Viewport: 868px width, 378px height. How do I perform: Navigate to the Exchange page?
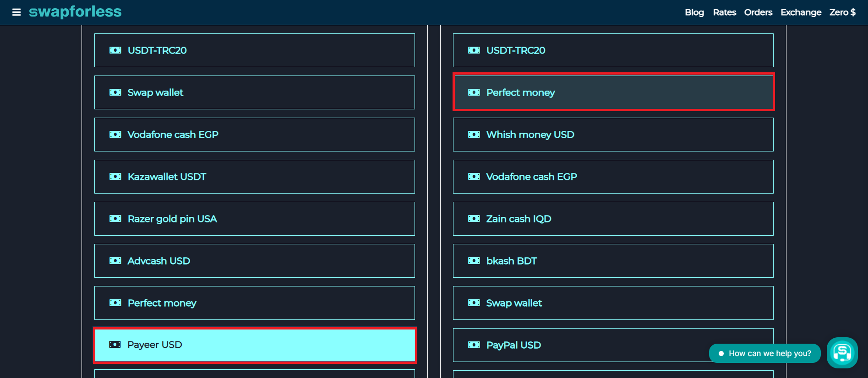pos(801,12)
